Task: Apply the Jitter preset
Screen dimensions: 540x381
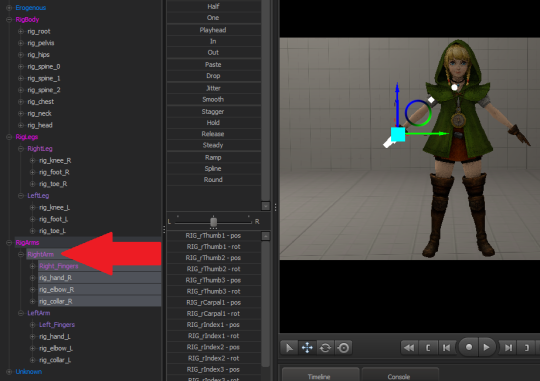Action: [214, 88]
